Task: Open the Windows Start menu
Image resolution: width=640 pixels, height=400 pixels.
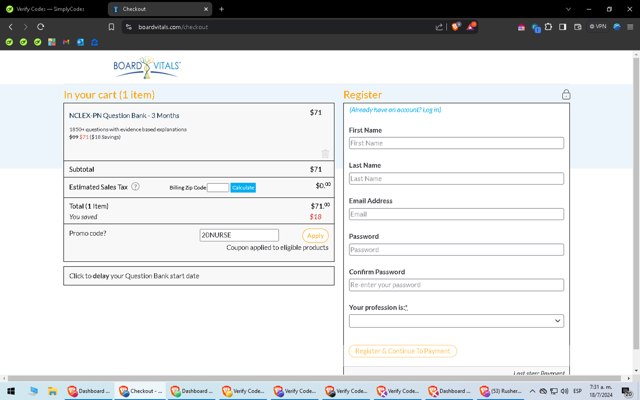Action: pos(11,391)
